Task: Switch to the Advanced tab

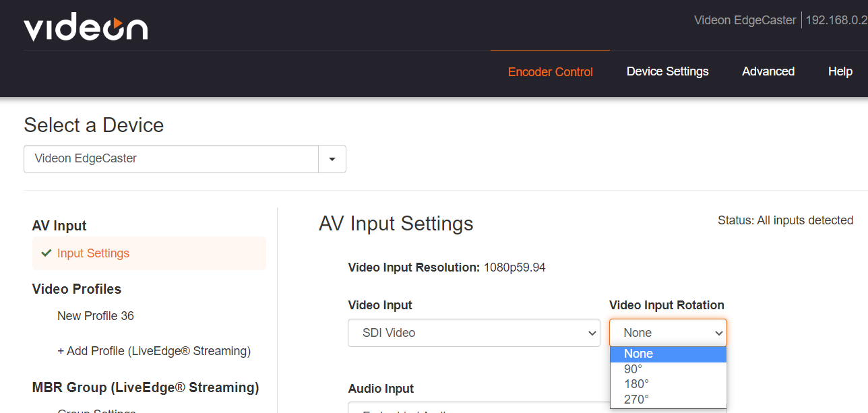Action: pyautogui.click(x=768, y=71)
